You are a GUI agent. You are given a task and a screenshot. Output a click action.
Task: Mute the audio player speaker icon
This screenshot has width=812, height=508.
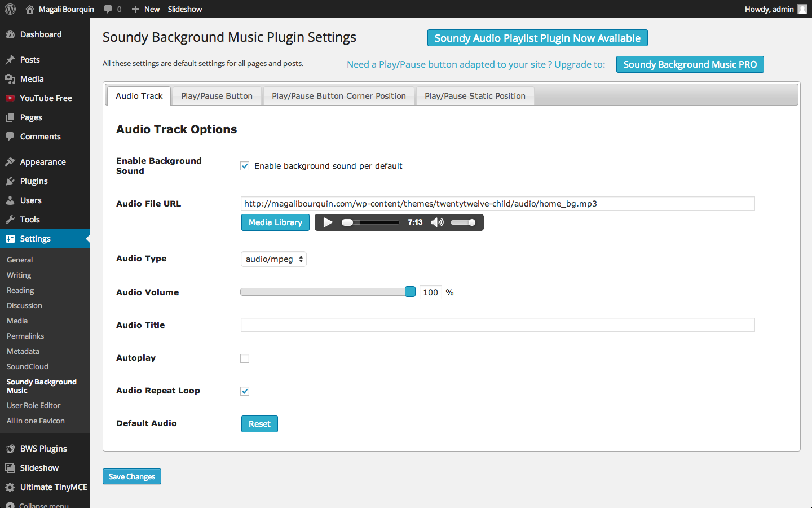pos(437,222)
